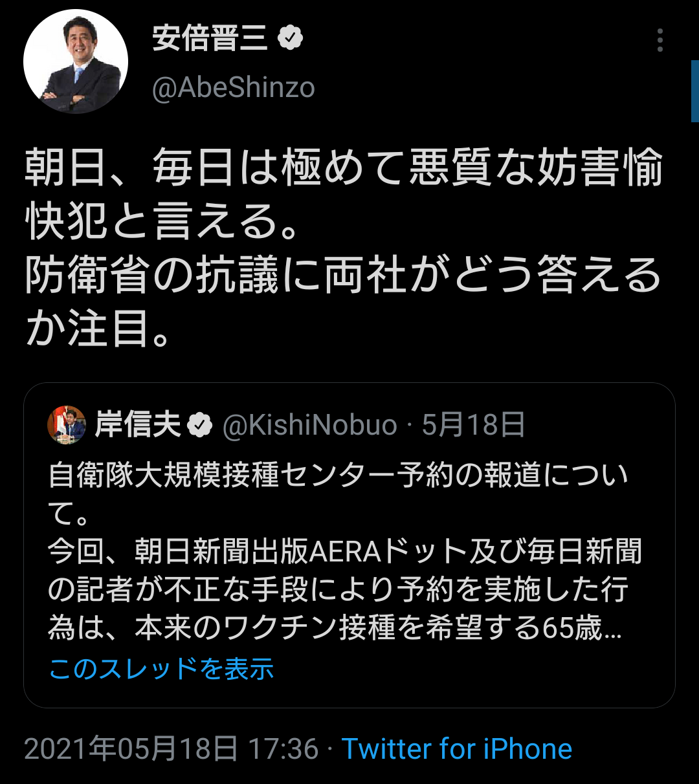
Task: Tap the main tweet text starting 朝日、毎日は
Action: [344, 248]
